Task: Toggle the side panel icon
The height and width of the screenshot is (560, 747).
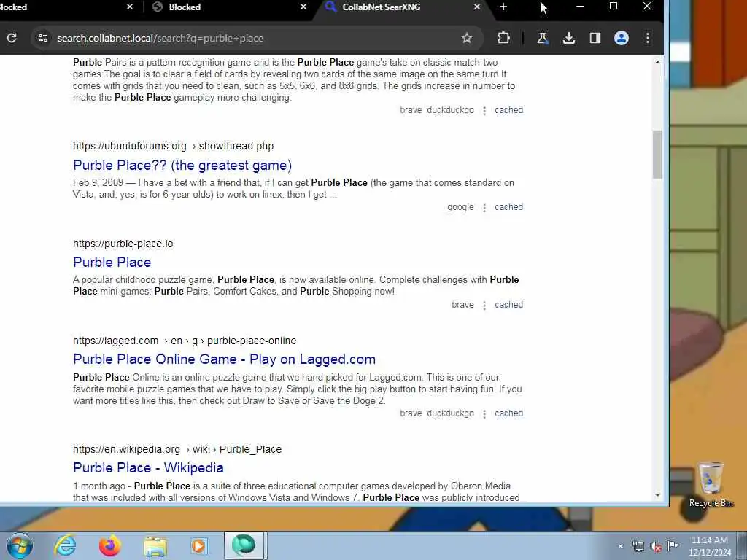Action: (595, 38)
